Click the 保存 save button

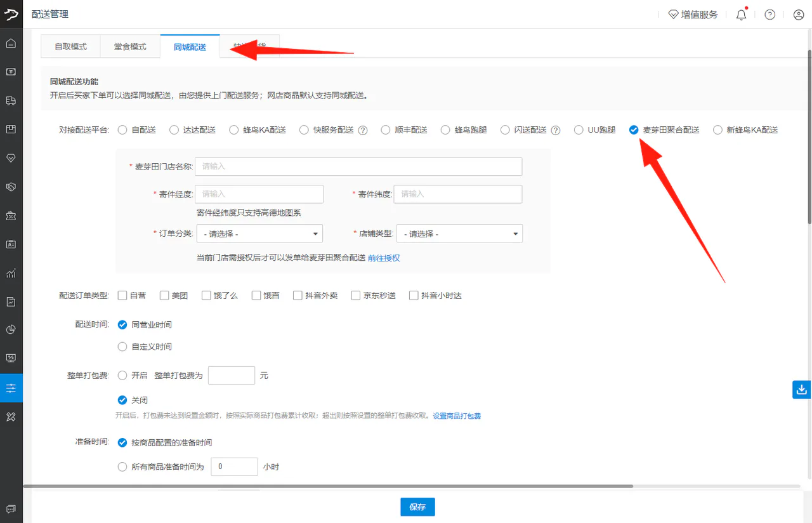coord(417,507)
